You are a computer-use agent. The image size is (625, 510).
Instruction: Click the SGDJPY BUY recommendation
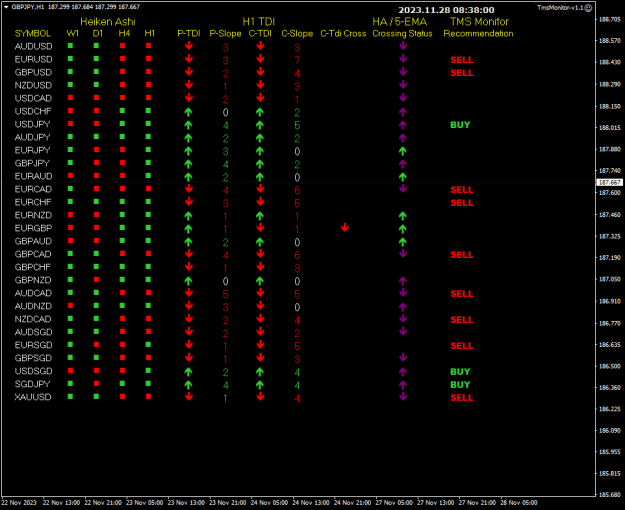coord(460,385)
